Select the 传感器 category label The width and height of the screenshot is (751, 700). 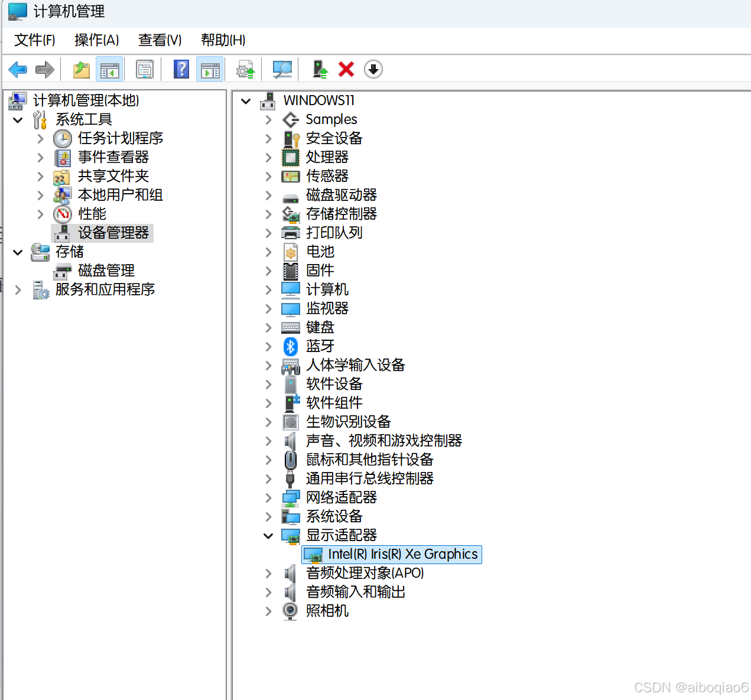point(327,176)
